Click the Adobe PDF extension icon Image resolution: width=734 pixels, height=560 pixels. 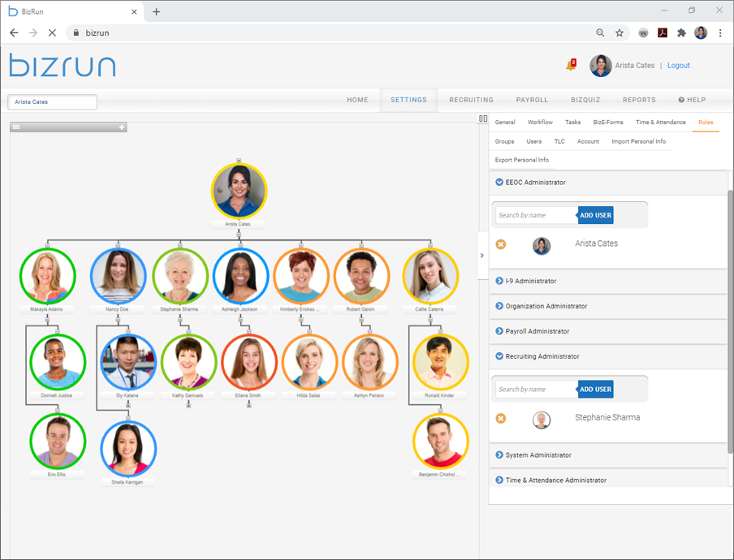663,32
